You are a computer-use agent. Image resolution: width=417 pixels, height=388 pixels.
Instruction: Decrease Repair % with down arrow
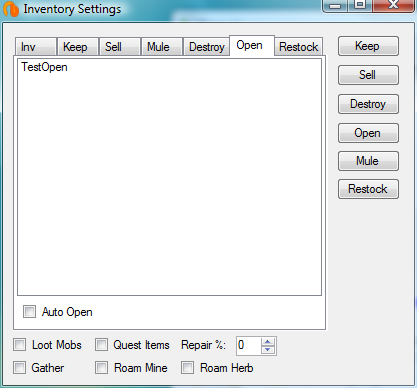(268, 350)
